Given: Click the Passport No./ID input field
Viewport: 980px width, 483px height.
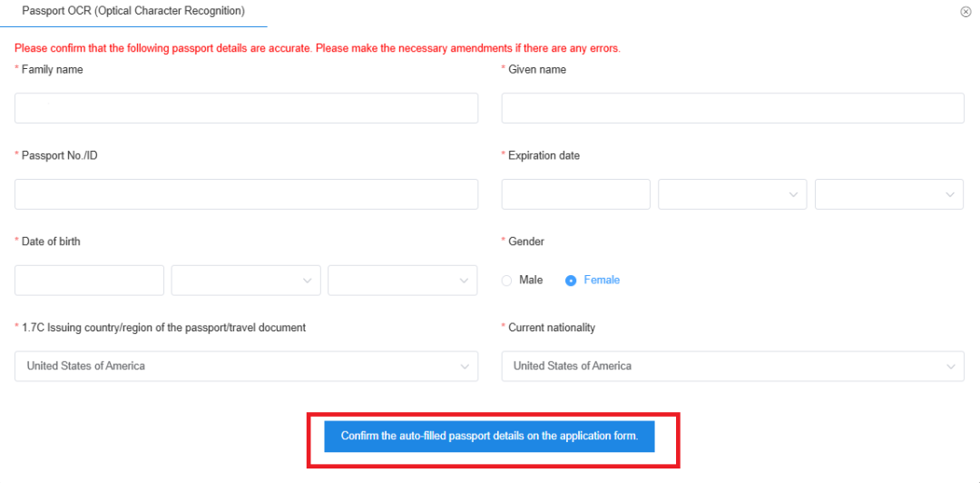Looking at the screenshot, I should (246, 194).
